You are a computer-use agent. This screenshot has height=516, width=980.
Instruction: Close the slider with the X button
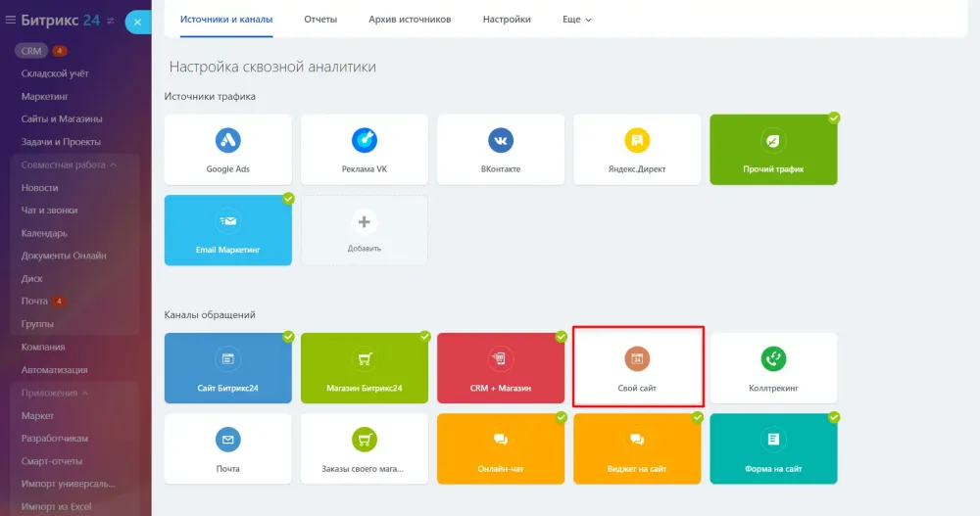137,23
